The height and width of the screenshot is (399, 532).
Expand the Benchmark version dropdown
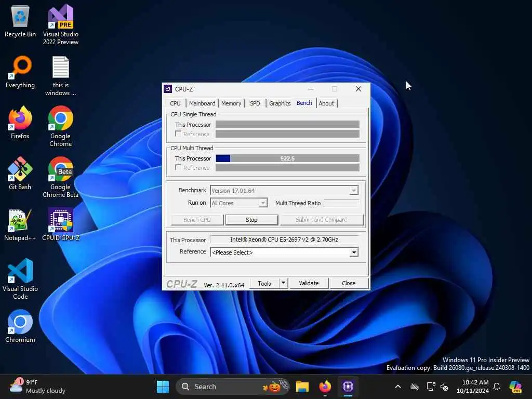353,190
